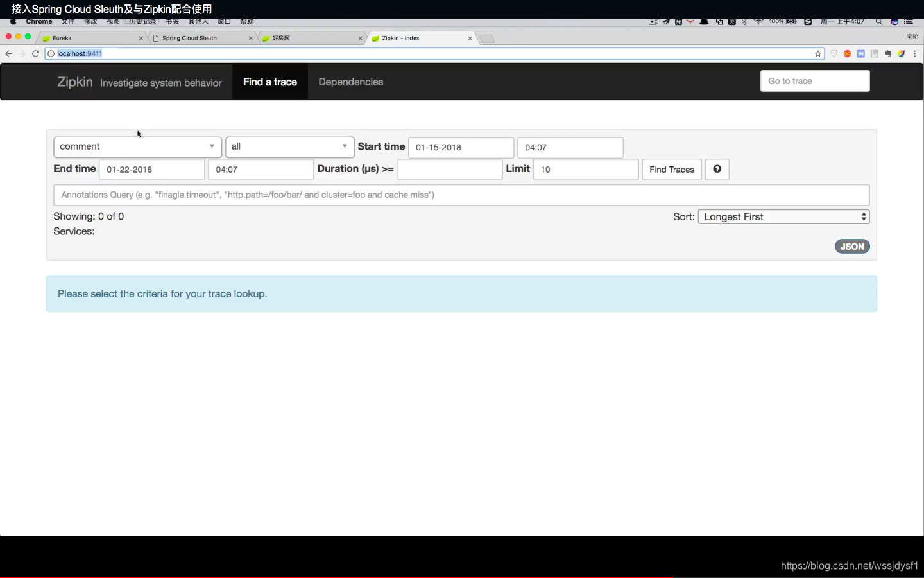Click the red infinity extension icon
The height and width of the screenshot is (578, 924).
click(x=848, y=54)
